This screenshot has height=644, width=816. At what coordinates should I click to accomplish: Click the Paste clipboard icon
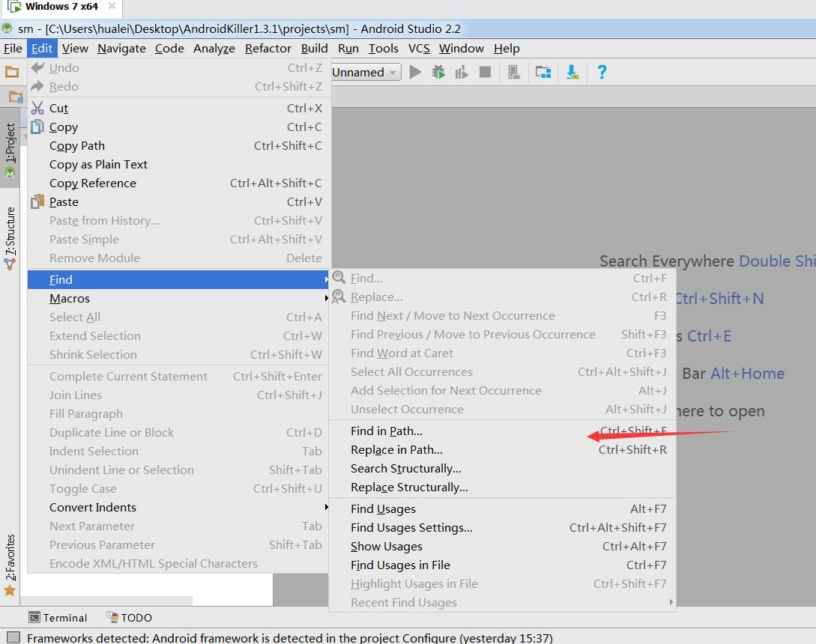click(37, 201)
